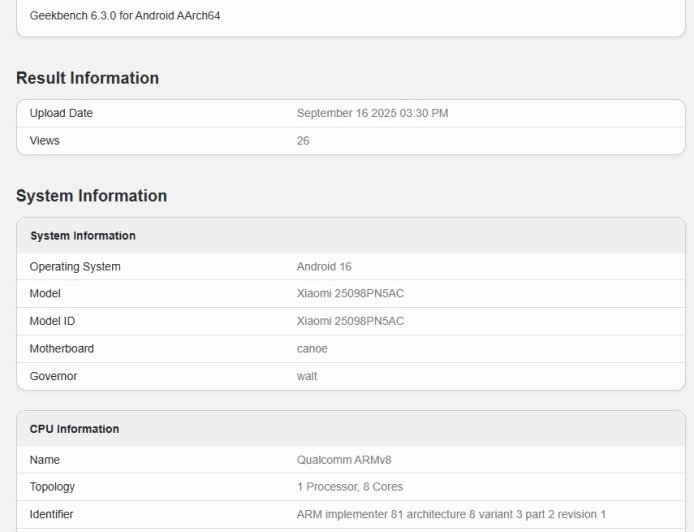Select the Android 16 value
The width and height of the screenshot is (694, 532).
[324, 267]
